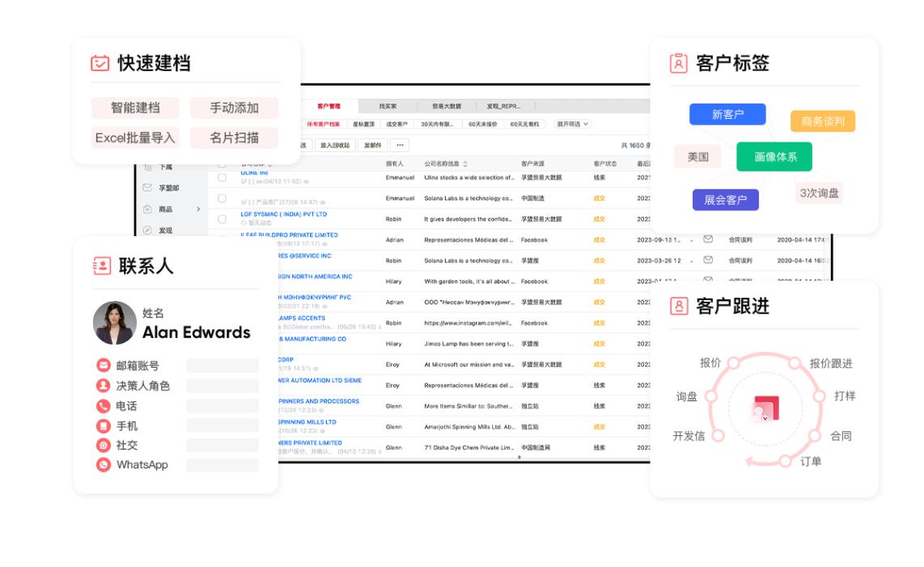Check the select-all checkbox in the table header
Viewport: 924px width, 567px height.
[222, 164]
